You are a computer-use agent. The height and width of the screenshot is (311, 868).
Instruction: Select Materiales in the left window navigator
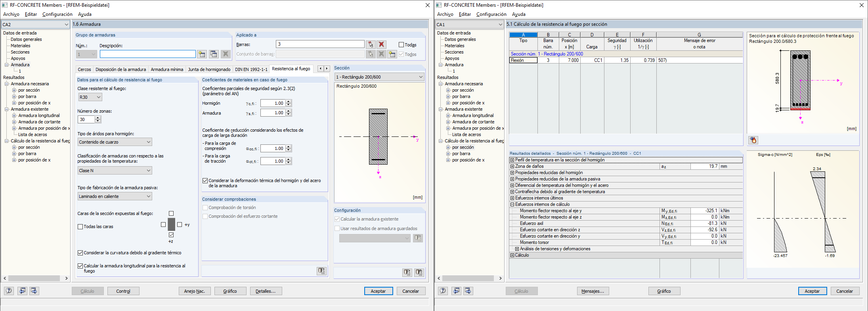tap(20, 46)
